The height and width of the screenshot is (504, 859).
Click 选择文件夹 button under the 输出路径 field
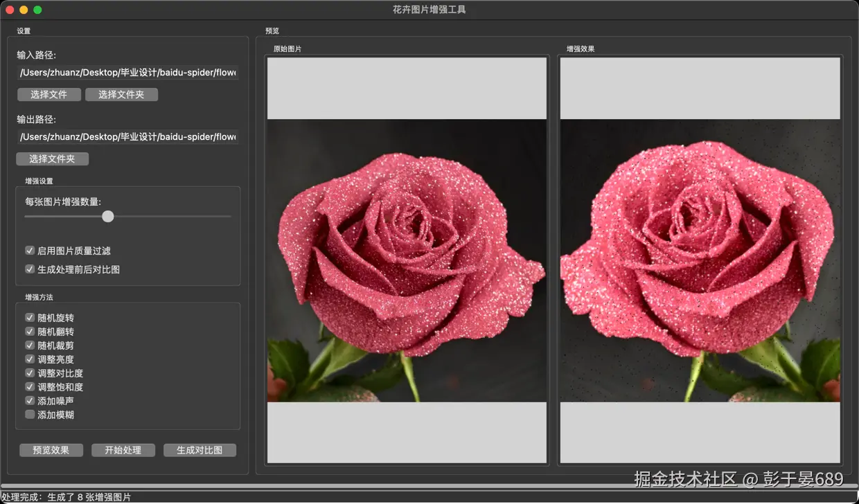click(52, 159)
